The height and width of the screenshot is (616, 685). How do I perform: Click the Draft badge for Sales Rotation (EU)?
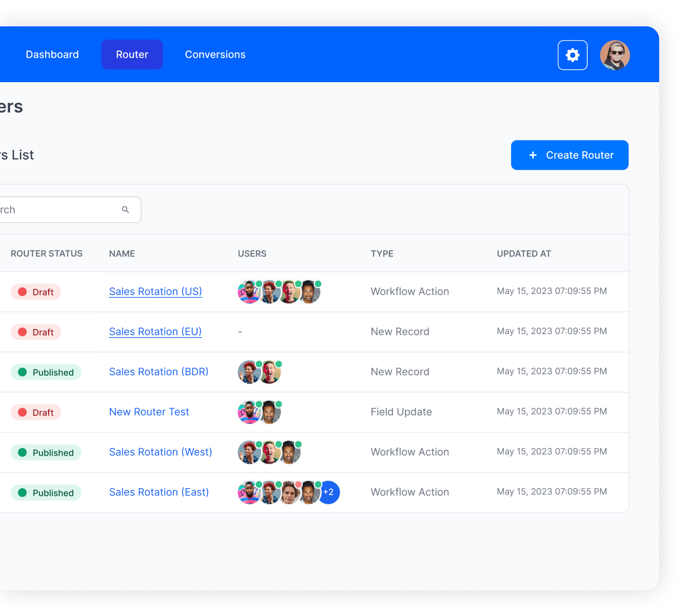pyautogui.click(x=36, y=332)
